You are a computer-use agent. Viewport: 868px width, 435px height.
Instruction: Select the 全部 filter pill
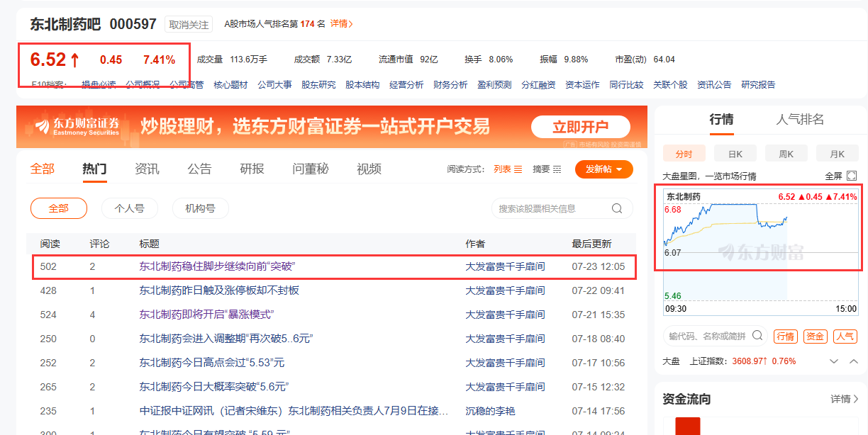coord(59,208)
